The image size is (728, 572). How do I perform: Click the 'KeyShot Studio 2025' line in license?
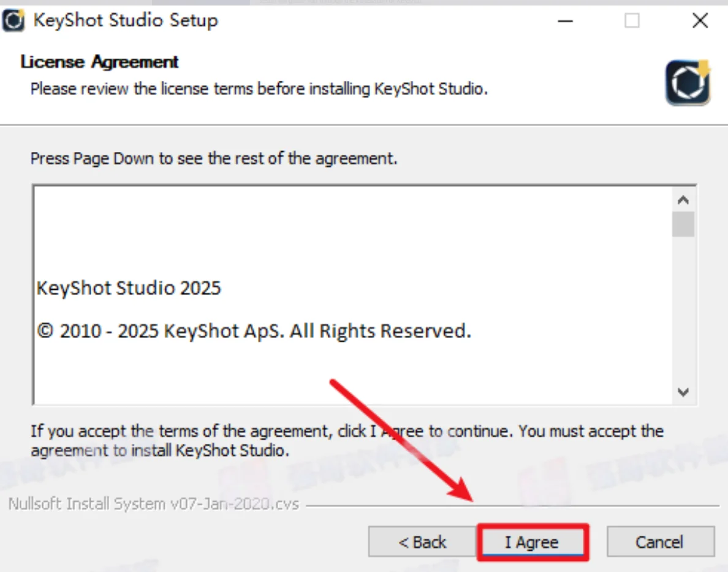[x=129, y=288]
